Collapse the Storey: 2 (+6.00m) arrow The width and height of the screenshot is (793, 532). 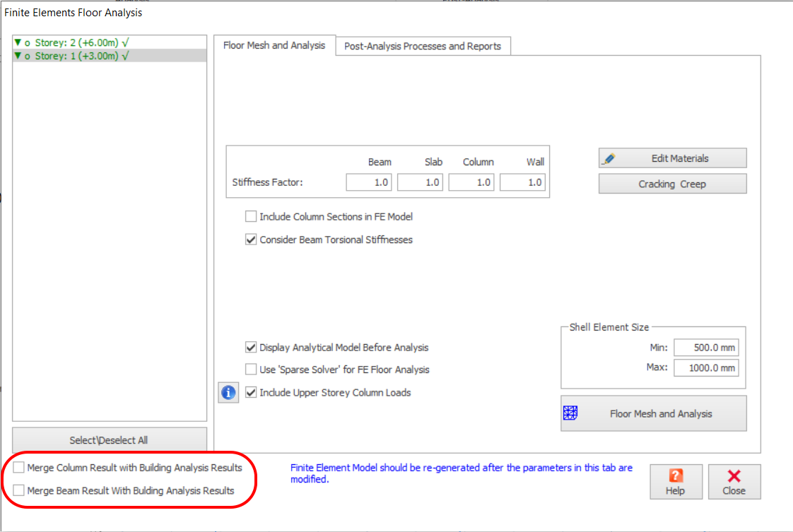pyautogui.click(x=18, y=43)
